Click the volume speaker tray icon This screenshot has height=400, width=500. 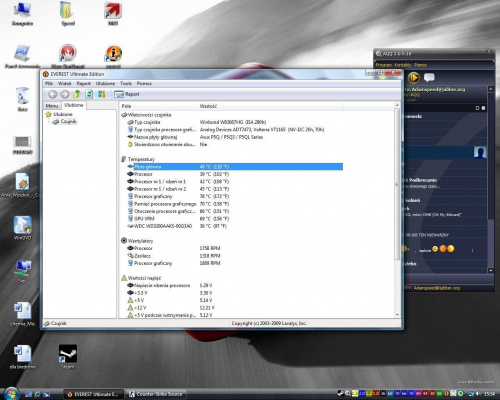pos(479,394)
